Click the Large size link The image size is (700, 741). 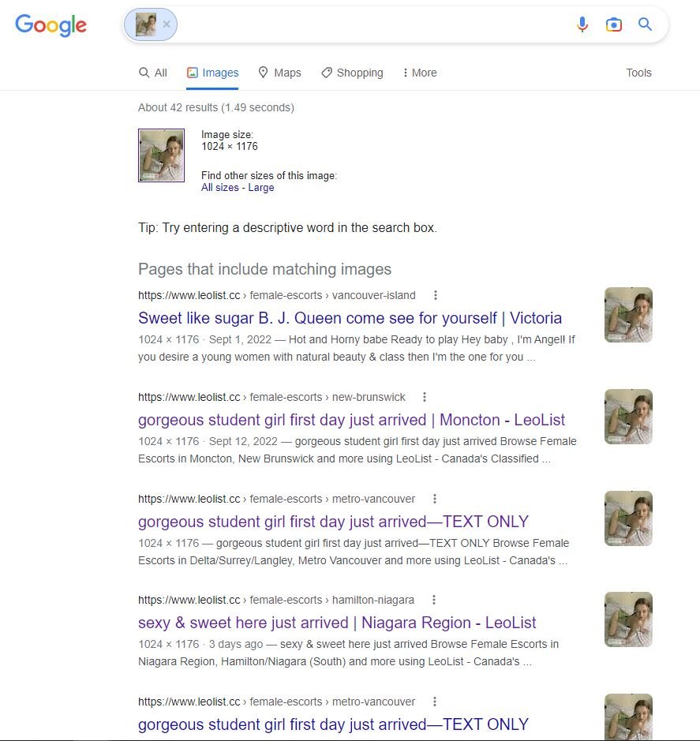click(261, 188)
